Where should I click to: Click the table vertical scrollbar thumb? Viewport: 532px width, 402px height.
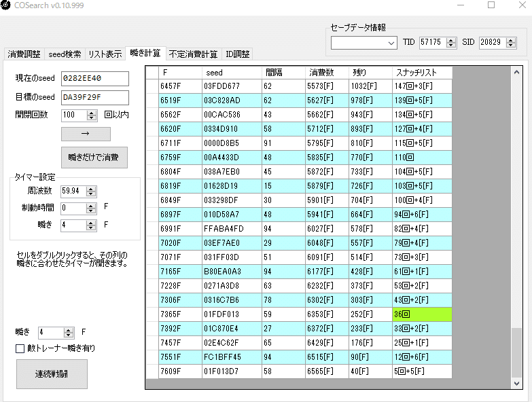point(516,352)
